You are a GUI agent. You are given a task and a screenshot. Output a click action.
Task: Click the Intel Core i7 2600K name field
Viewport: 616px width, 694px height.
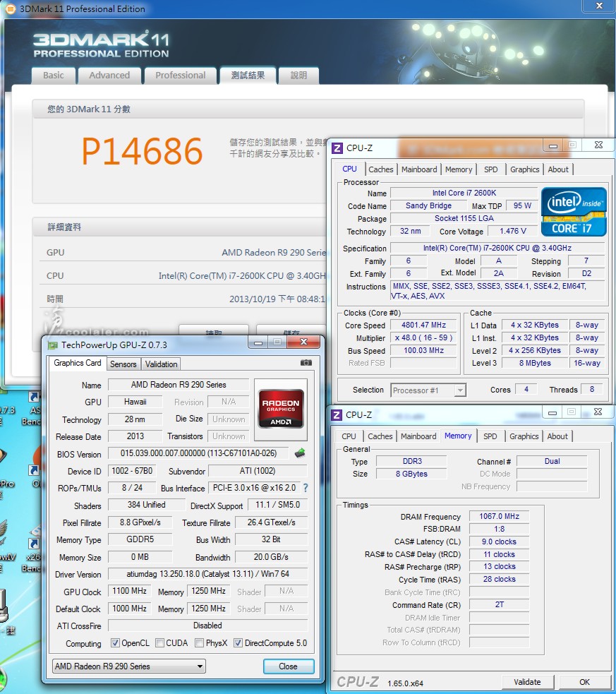tap(464, 193)
